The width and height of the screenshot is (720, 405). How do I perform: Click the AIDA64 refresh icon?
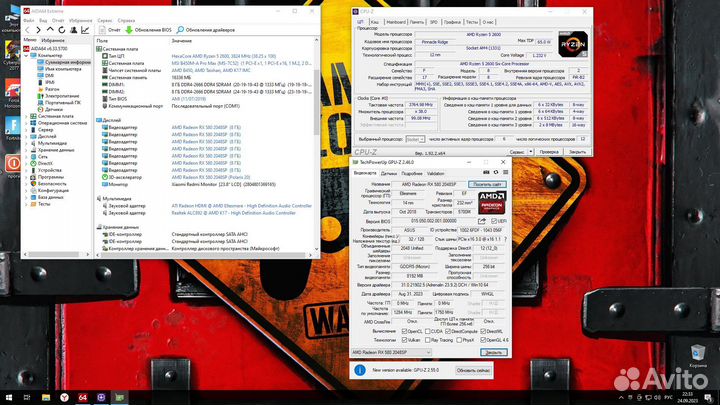[x=62, y=30]
